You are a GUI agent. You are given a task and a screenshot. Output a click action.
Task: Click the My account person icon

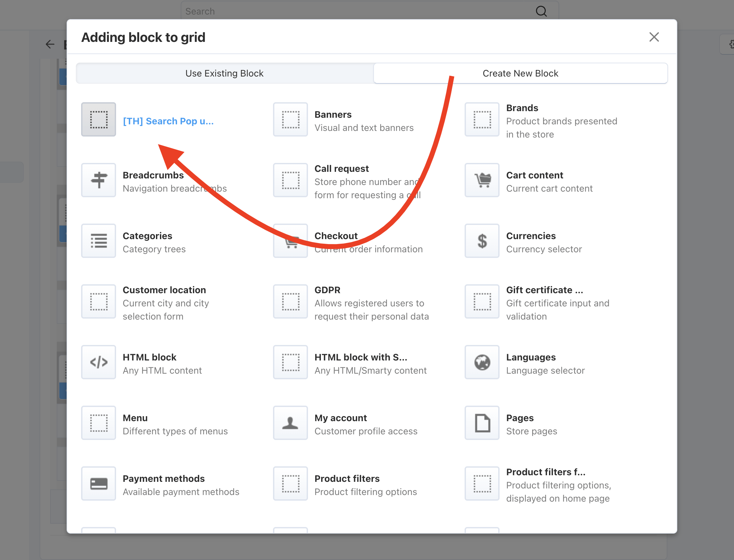(290, 423)
